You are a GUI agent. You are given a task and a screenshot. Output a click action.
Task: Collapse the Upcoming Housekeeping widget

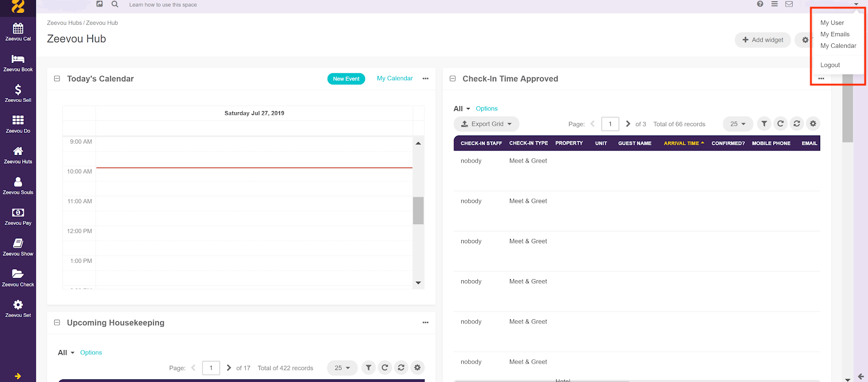57,322
